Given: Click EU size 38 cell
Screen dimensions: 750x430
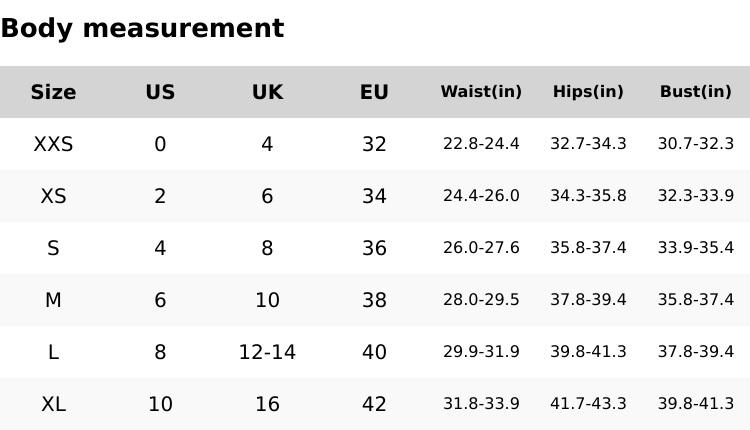Looking at the screenshot, I should 374,300.
